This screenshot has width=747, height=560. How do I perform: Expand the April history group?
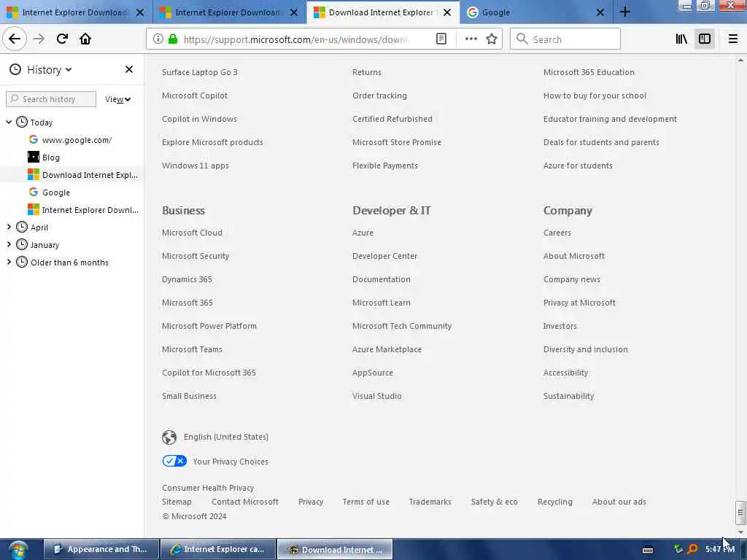coord(9,227)
